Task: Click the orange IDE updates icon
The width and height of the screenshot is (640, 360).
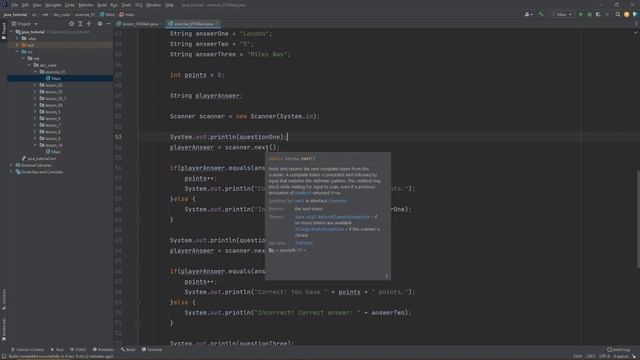Action: (x=627, y=14)
